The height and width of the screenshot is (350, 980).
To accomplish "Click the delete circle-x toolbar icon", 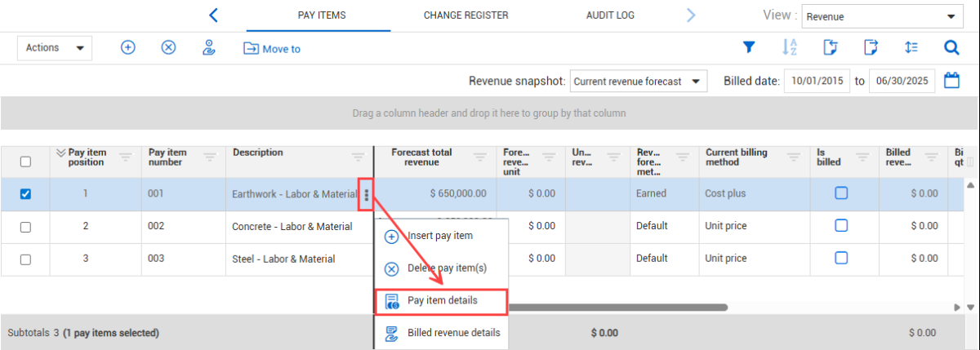I will [168, 48].
